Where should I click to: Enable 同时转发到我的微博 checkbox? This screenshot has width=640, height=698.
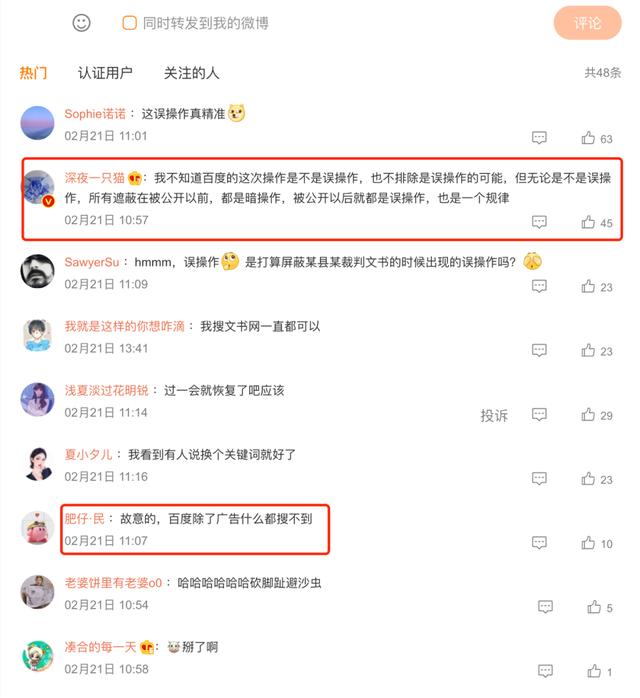click(130, 23)
